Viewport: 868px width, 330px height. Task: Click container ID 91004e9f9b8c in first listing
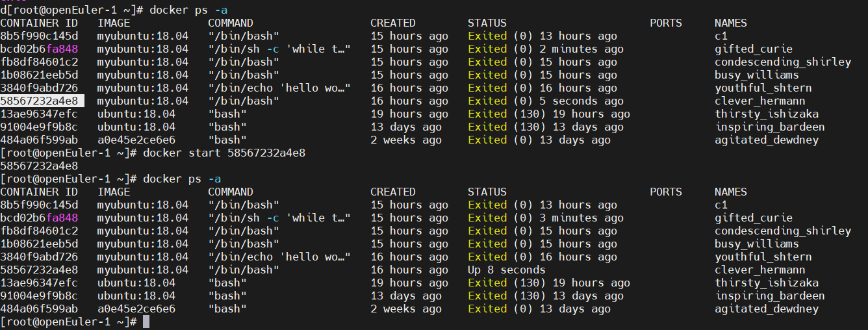point(39,127)
